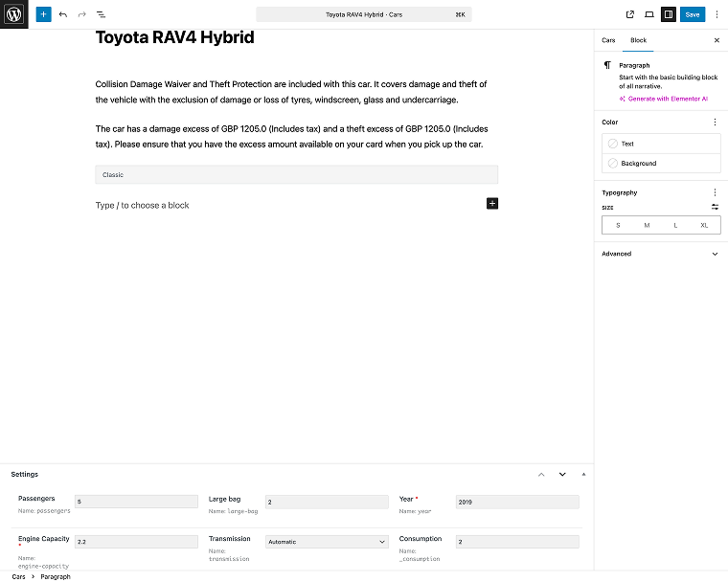Open Color options menu
The image size is (728, 582).
(x=715, y=123)
